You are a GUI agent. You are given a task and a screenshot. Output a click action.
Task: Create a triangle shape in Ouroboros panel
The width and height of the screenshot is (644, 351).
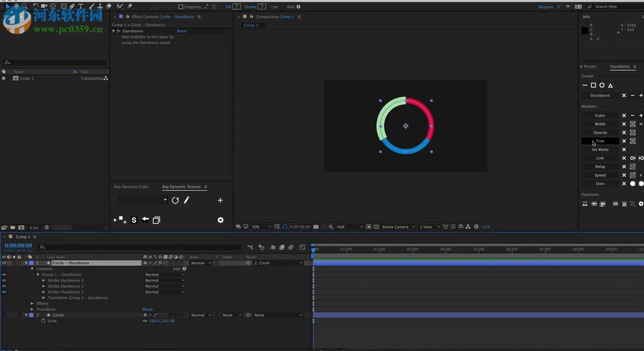pyautogui.click(x=610, y=85)
